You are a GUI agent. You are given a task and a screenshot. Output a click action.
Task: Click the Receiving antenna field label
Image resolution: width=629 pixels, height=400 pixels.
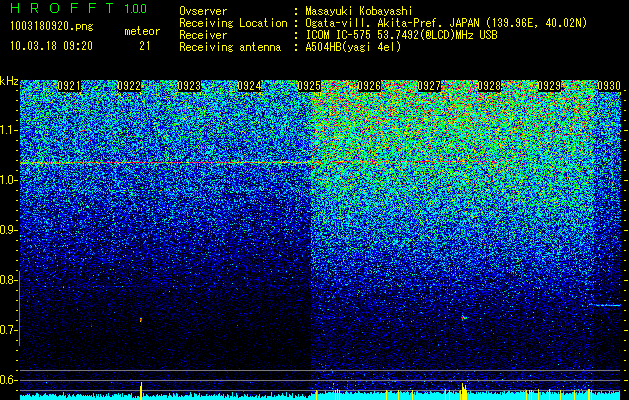click(x=230, y=47)
